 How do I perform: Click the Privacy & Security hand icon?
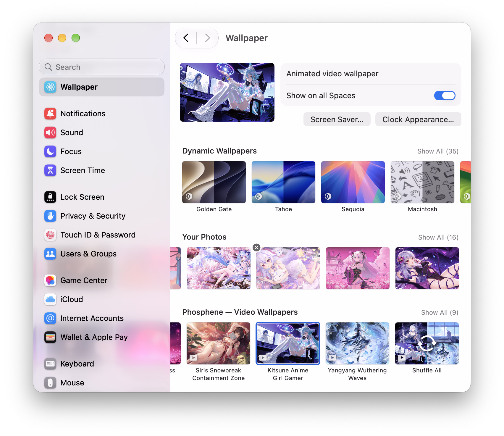[50, 216]
